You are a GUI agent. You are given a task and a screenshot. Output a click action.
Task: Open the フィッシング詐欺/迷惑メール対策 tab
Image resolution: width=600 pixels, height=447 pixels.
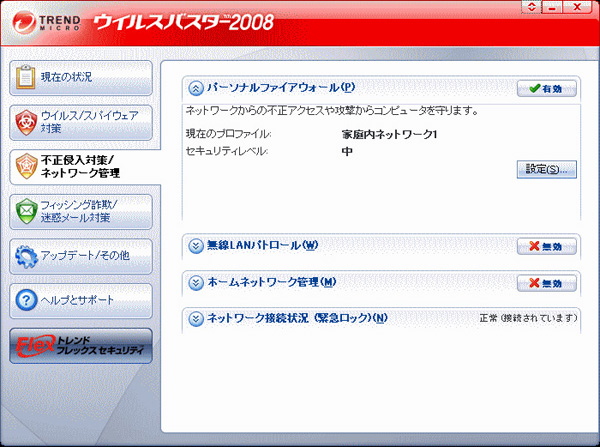pyautogui.click(x=81, y=212)
